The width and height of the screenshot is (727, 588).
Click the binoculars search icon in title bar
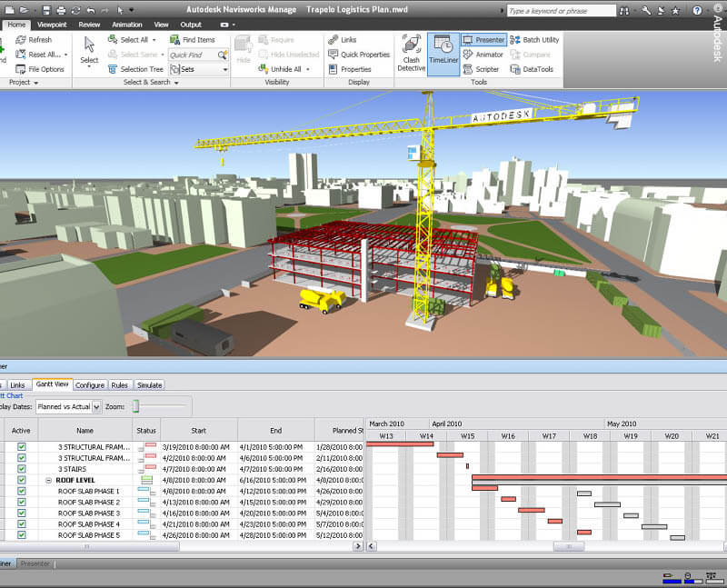pyautogui.click(x=624, y=11)
